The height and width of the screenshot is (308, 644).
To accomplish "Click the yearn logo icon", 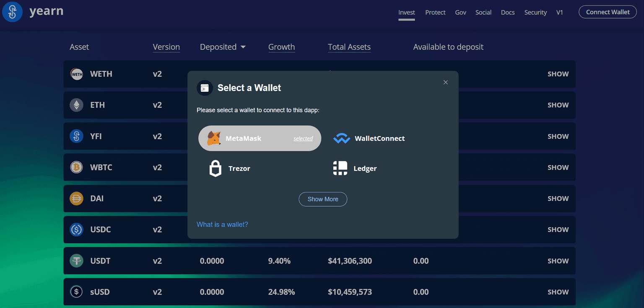I will point(13,12).
